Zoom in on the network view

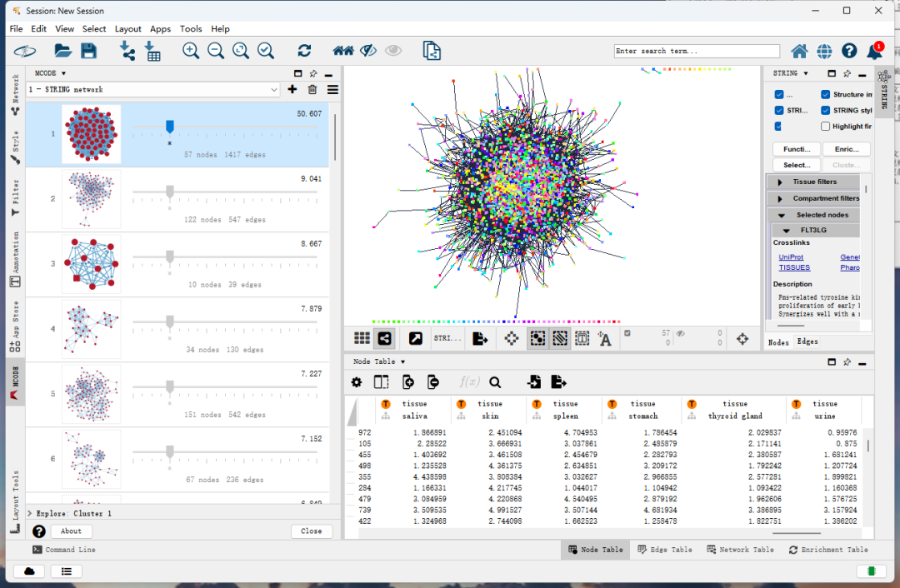pyautogui.click(x=191, y=51)
